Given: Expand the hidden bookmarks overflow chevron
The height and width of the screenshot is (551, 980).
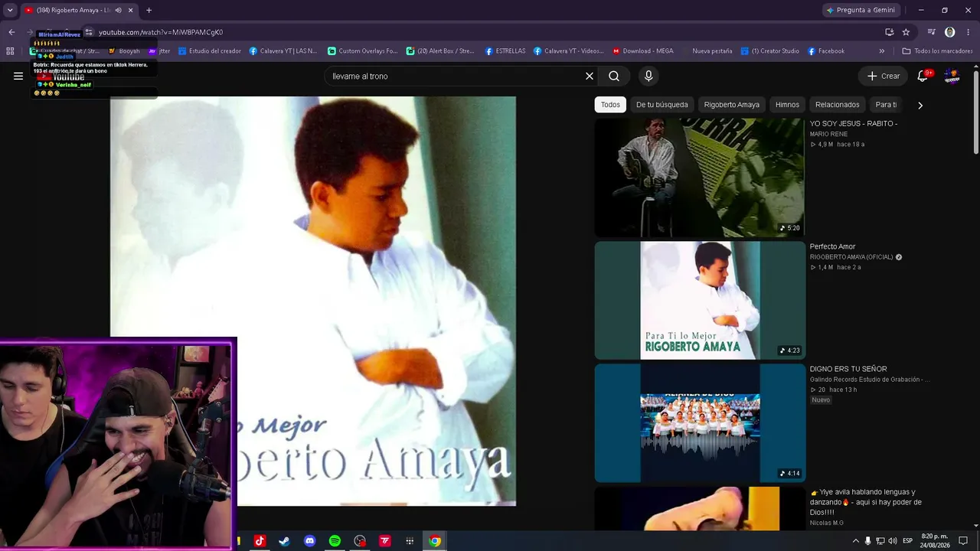Looking at the screenshot, I should (x=882, y=51).
